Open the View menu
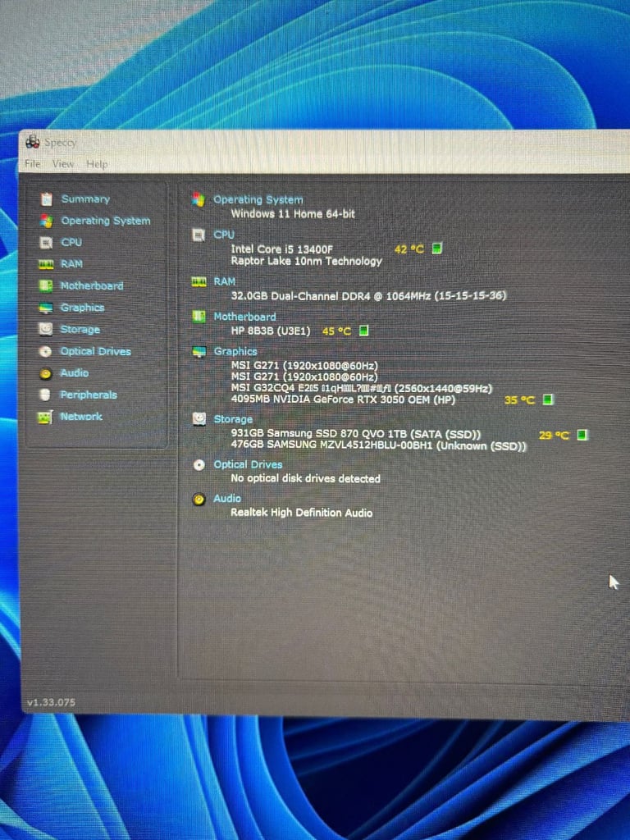Image resolution: width=630 pixels, height=840 pixels. tap(63, 163)
